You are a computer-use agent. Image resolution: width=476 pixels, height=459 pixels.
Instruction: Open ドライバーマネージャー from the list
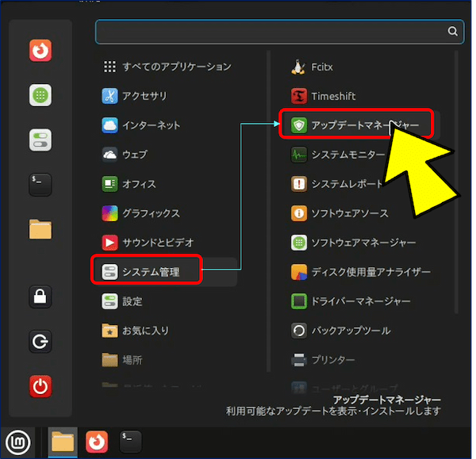(360, 301)
